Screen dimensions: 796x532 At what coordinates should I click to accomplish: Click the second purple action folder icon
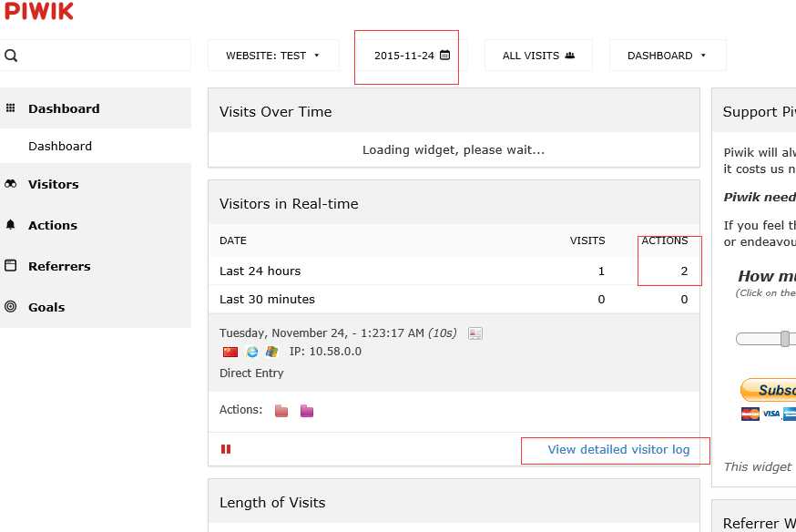pos(307,411)
